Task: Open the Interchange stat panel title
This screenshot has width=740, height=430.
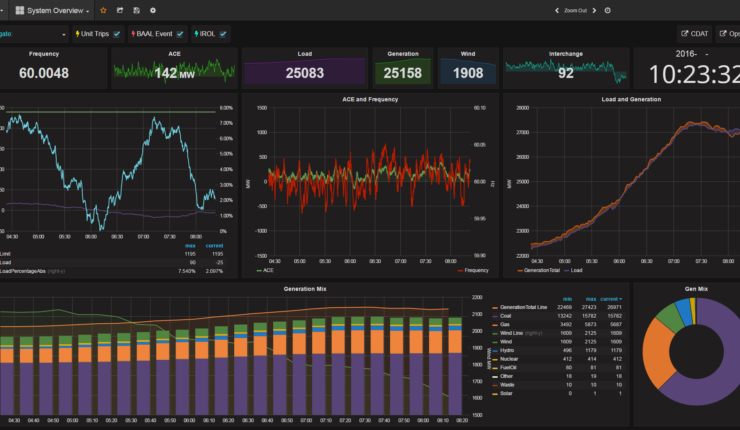Action: click(565, 54)
